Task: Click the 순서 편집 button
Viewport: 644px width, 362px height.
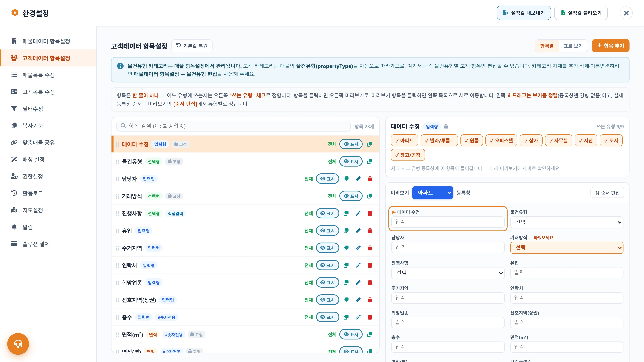Action: 607,193
